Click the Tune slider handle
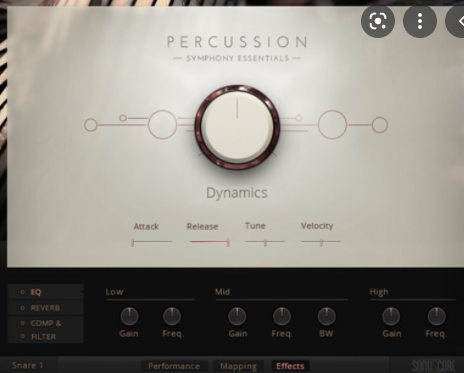This screenshot has width=464, height=373. [265, 242]
